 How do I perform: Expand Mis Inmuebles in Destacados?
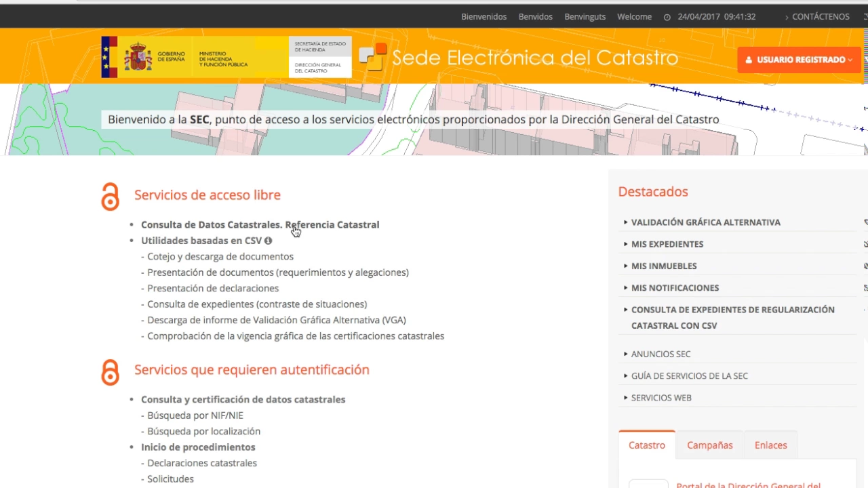click(664, 266)
